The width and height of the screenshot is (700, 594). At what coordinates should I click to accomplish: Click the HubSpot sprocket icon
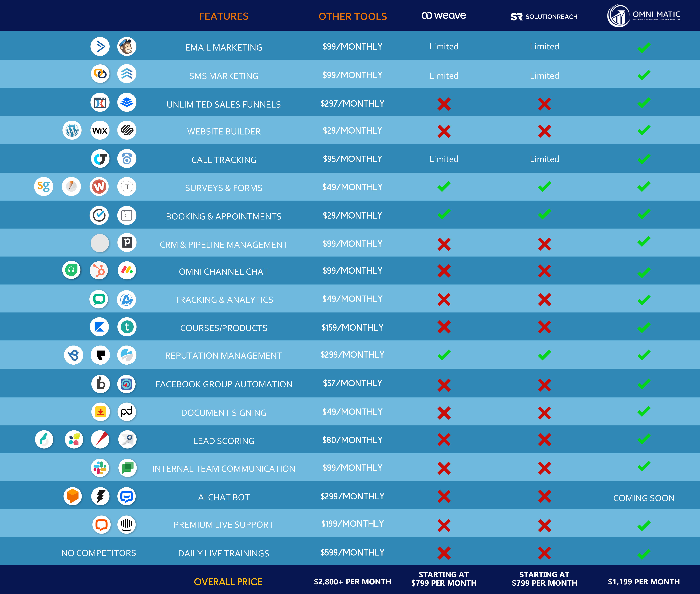point(99,270)
